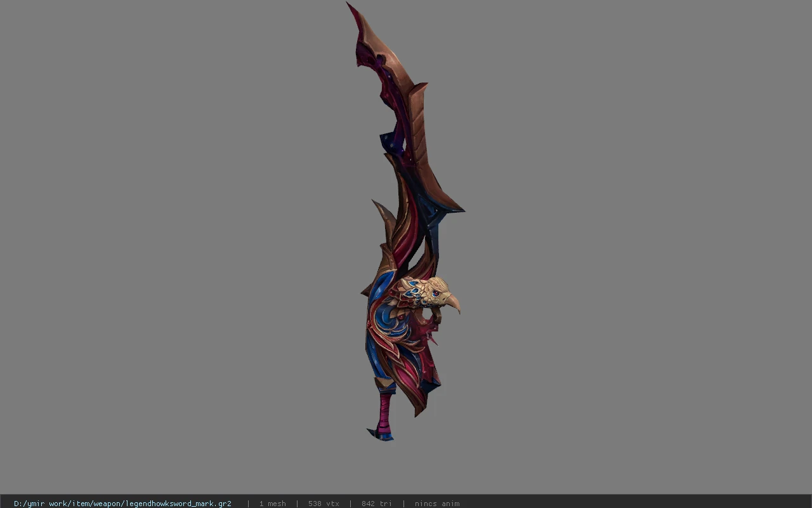Click the "nincs anim" status entry
Viewport: 812px width, 508px height.
tap(437, 504)
